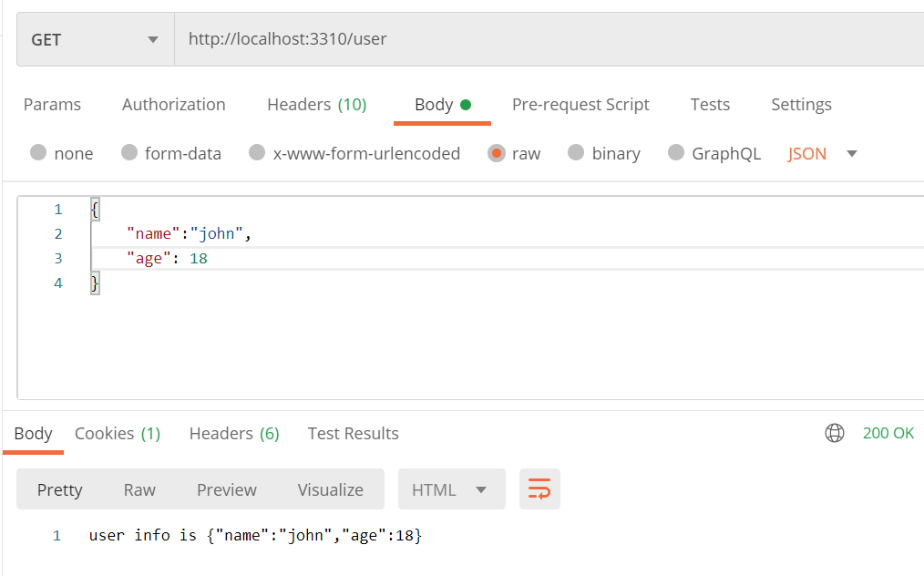
Task: Open the HTML response format dropdown
Action: click(x=451, y=489)
